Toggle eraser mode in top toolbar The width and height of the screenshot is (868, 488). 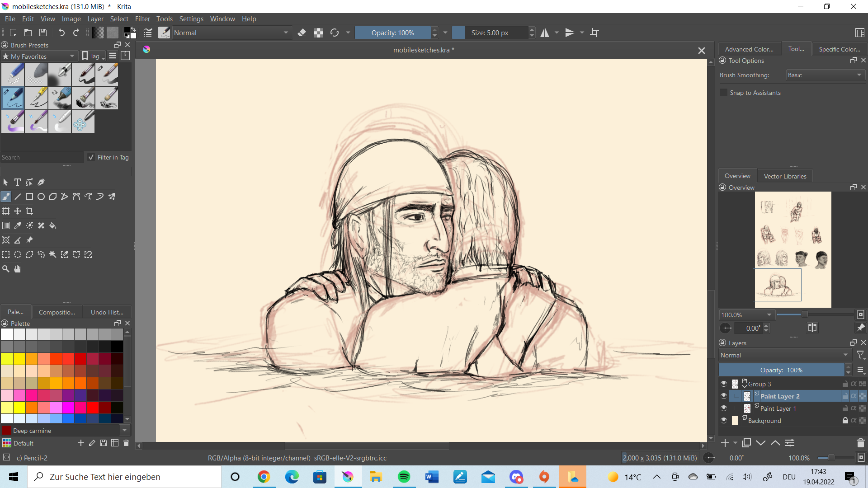302,33
